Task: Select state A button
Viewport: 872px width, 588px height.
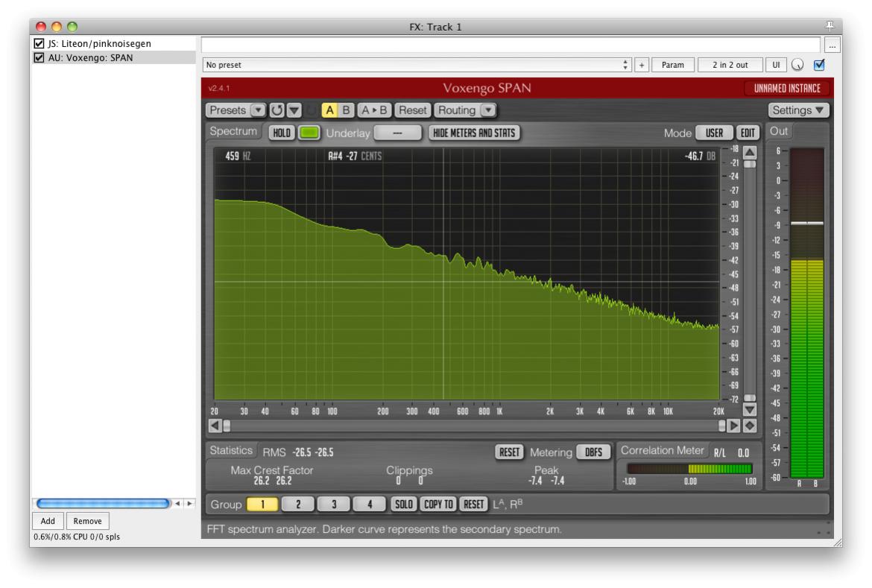Action: [x=329, y=110]
